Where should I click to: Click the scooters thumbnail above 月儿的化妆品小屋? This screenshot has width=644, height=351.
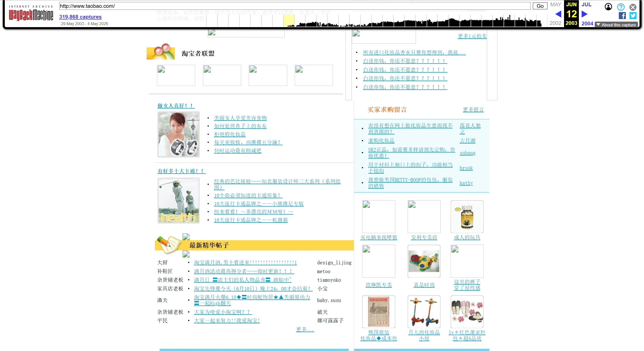point(424,312)
